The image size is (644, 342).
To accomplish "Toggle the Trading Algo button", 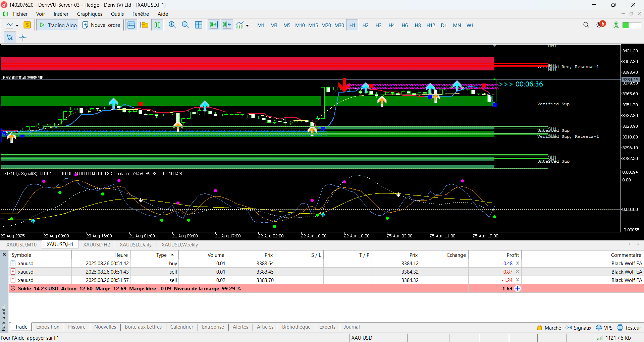I will click(x=58, y=25).
